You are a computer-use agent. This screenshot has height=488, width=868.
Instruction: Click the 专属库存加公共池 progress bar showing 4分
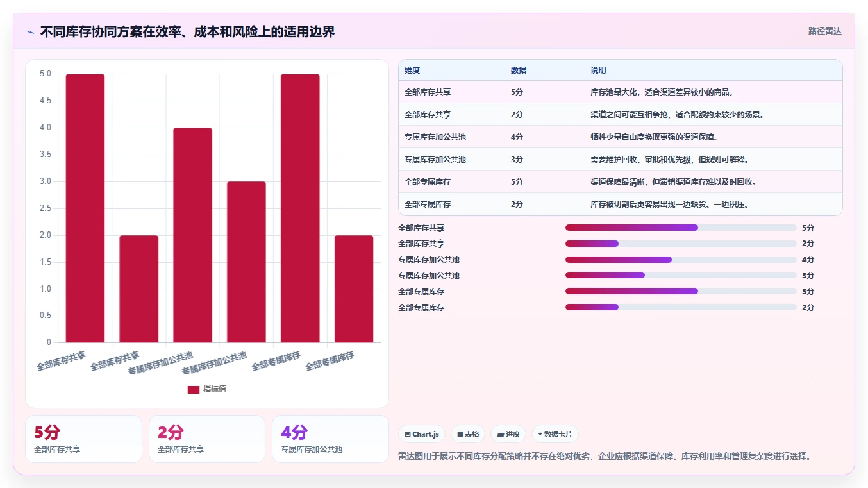[681, 260]
